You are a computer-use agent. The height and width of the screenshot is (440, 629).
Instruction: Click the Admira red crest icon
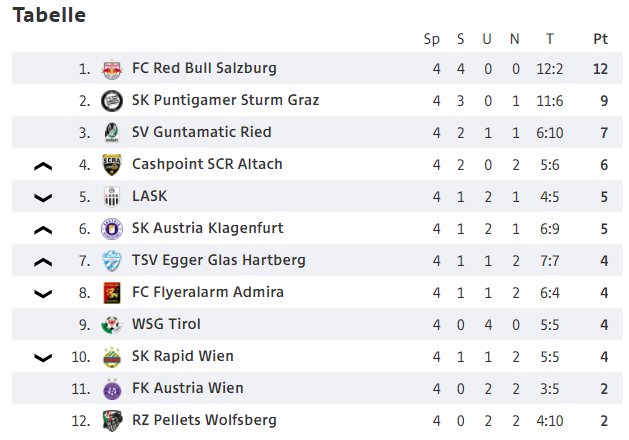pyautogui.click(x=112, y=293)
